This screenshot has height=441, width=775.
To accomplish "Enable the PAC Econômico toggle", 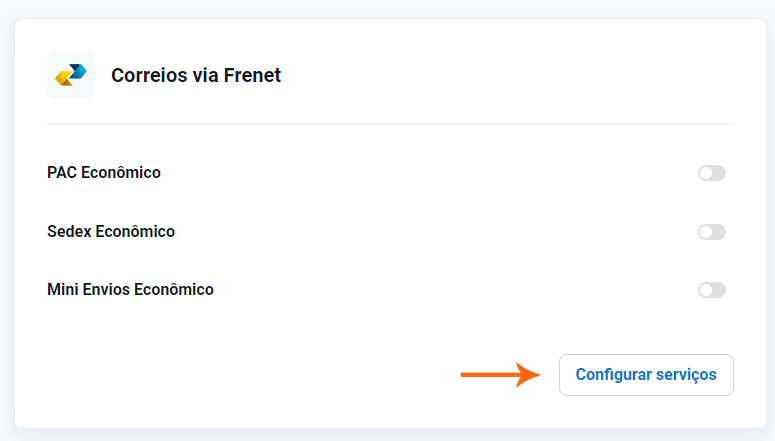I will (711, 173).
